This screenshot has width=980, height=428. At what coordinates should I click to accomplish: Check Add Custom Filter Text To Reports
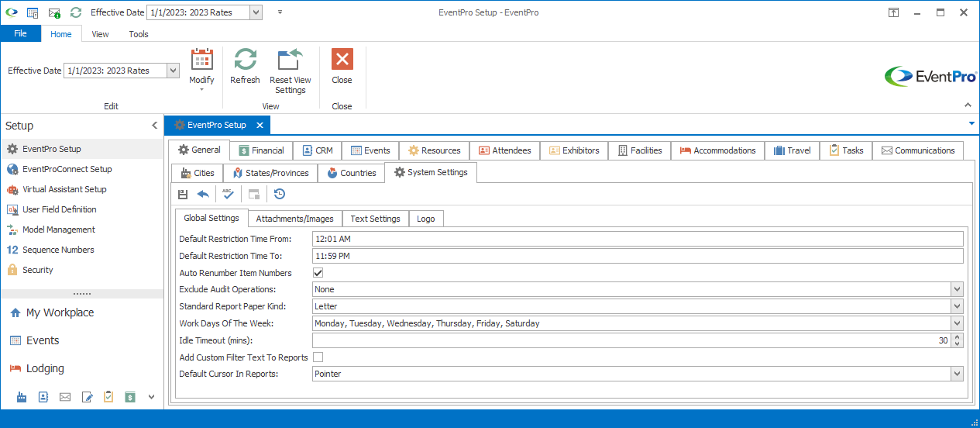coord(318,357)
